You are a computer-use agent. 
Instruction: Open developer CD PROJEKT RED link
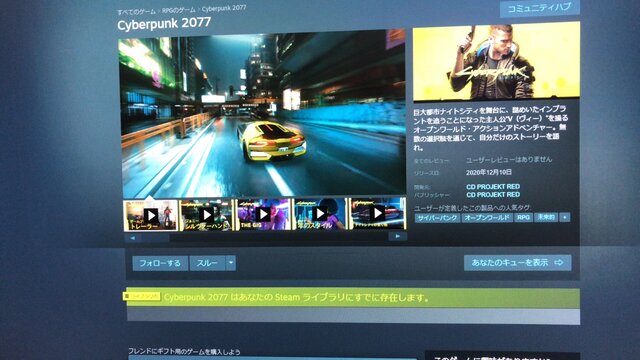coord(493,187)
